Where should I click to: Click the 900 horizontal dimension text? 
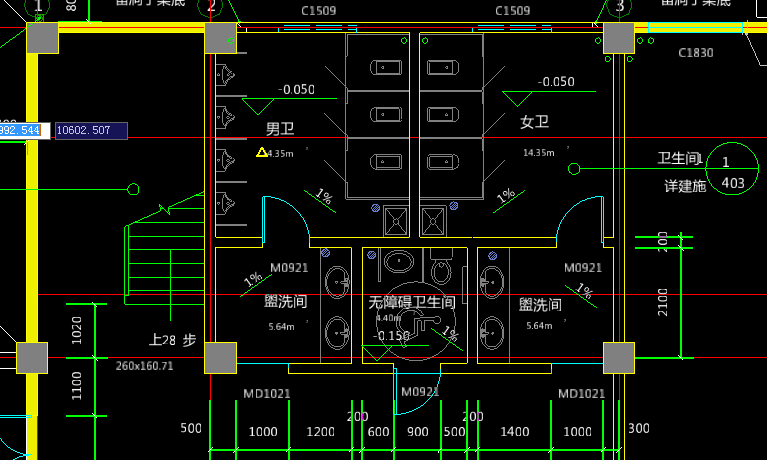418,432
